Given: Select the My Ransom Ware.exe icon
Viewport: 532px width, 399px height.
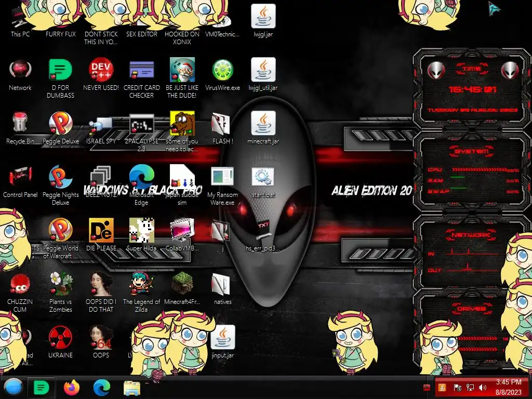Looking at the screenshot, I should 222,177.
